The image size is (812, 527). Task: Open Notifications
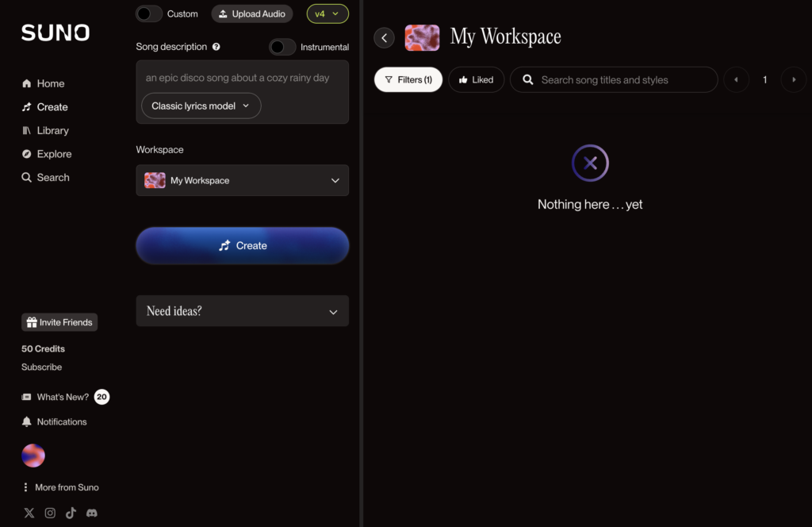click(55, 421)
